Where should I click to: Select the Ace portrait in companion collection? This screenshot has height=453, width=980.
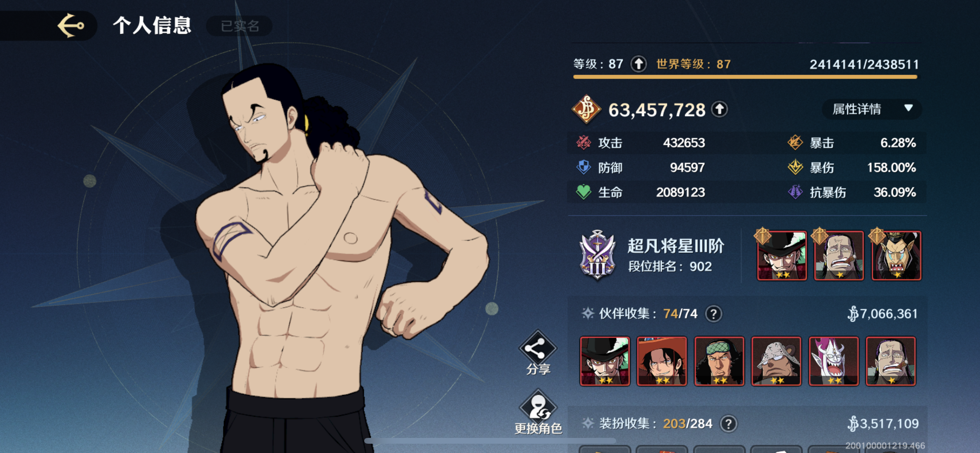point(662,361)
